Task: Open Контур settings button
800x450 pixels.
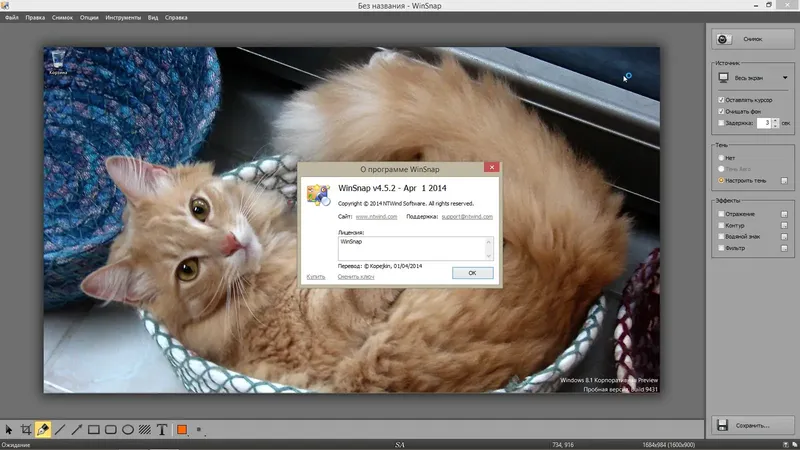Action: (x=784, y=226)
